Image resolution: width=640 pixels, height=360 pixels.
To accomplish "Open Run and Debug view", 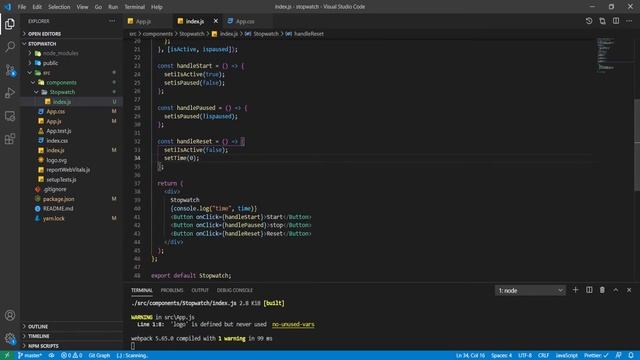I will coord(10,93).
